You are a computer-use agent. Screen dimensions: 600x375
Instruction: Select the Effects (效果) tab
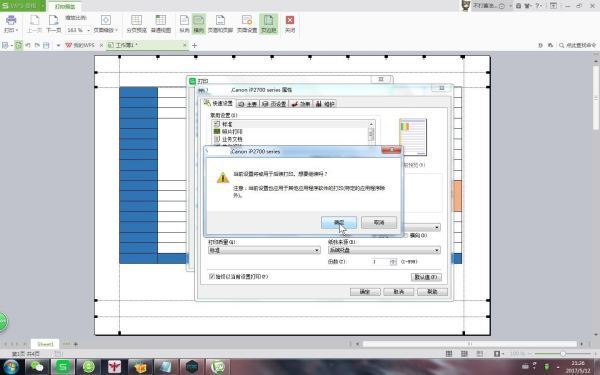pos(301,104)
